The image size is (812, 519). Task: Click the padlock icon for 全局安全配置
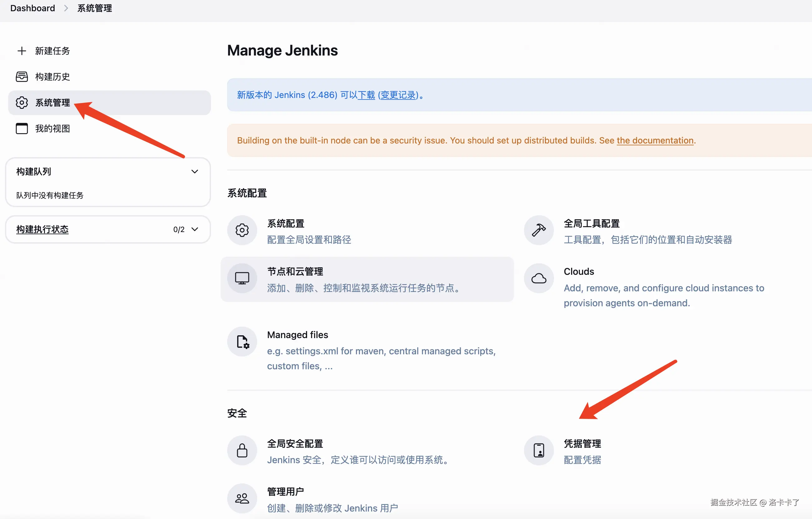[242, 450]
